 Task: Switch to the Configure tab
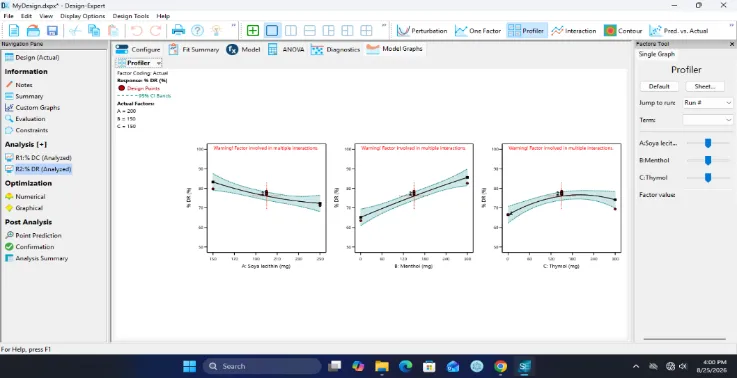[138, 49]
